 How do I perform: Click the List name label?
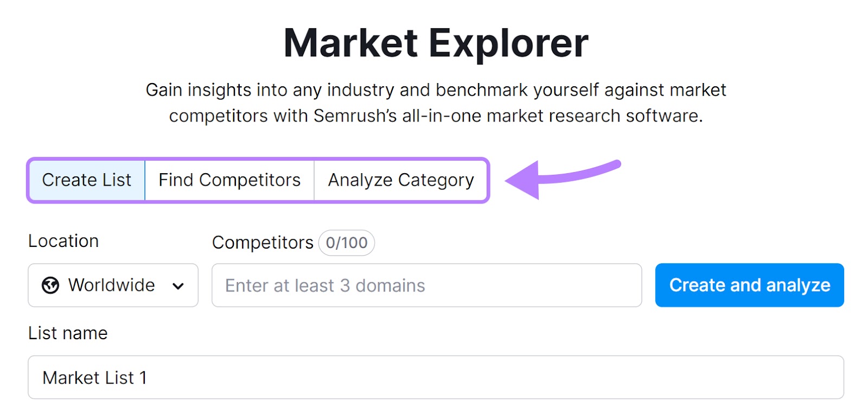click(68, 333)
